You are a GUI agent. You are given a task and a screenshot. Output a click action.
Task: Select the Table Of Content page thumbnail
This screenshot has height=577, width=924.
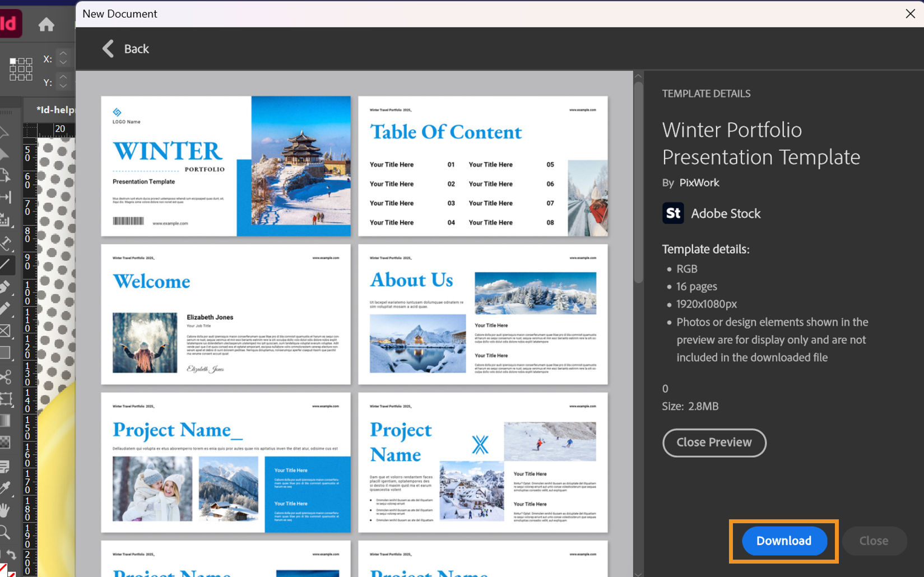click(x=483, y=166)
